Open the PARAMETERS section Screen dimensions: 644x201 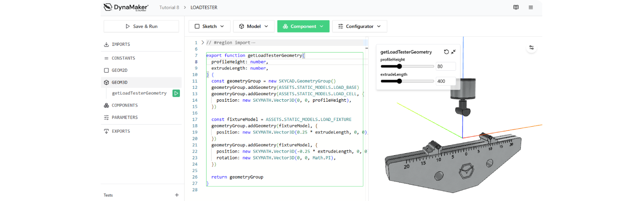pyautogui.click(x=124, y=117)
